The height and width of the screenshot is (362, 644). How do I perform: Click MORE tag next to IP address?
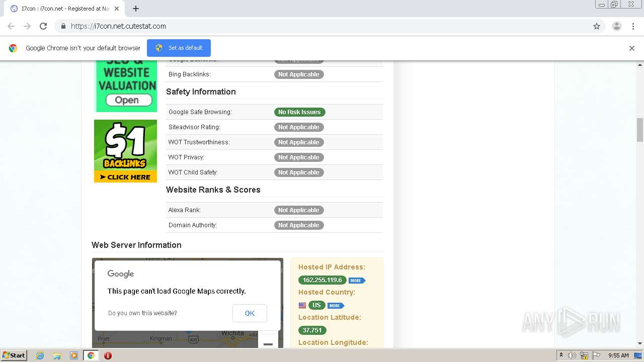click(x=357, y=281)
